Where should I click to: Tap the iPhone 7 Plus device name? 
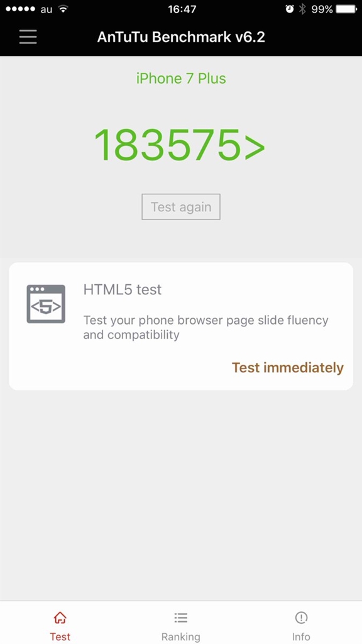click(181, 79)
